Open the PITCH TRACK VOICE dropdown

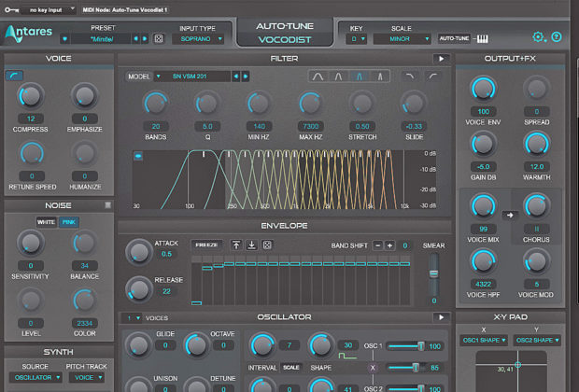(x=88, y=377)
